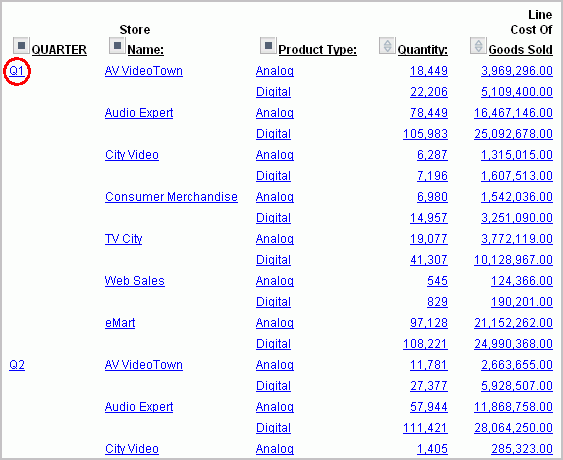Click the square icon next to Product Type

[x=268, y=45]
